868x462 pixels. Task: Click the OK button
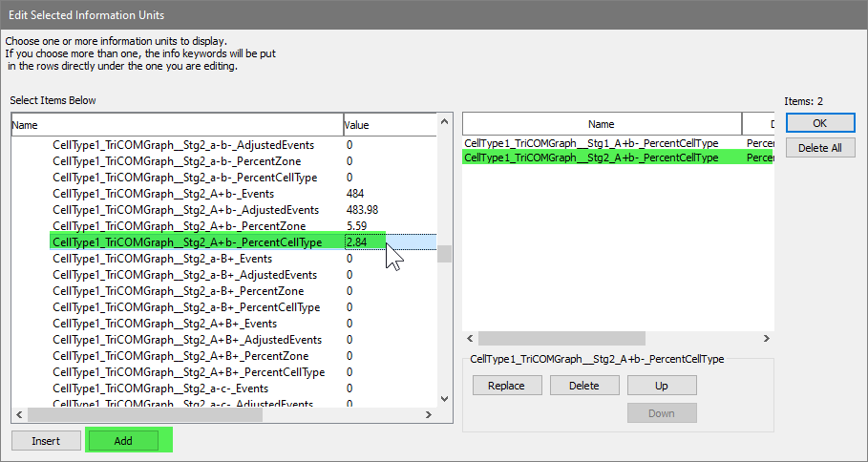pyautogui.click(x=820, y=123)
